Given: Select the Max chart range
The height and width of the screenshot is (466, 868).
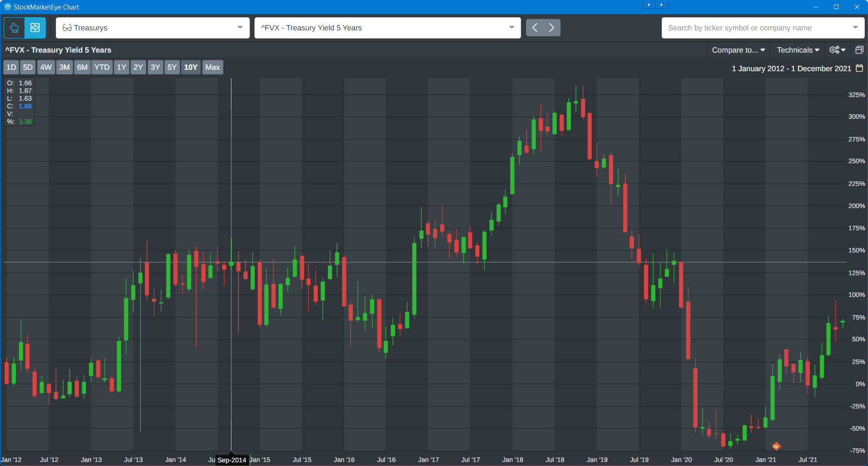Looking at the screenshot, I should pos(212,67).
